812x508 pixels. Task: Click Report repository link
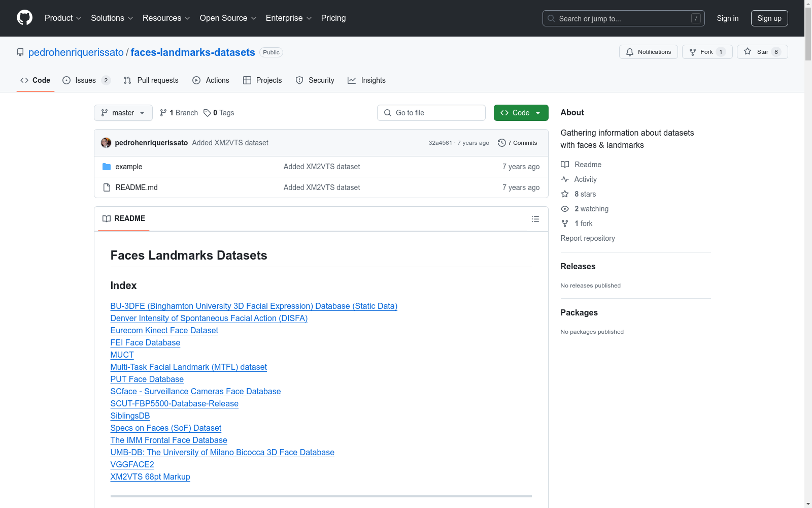pos(588,238)
